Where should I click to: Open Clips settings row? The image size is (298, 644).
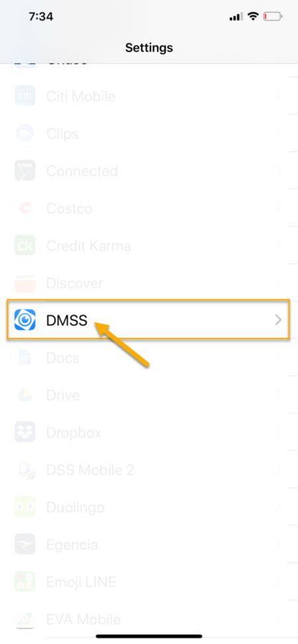[149, 134]
